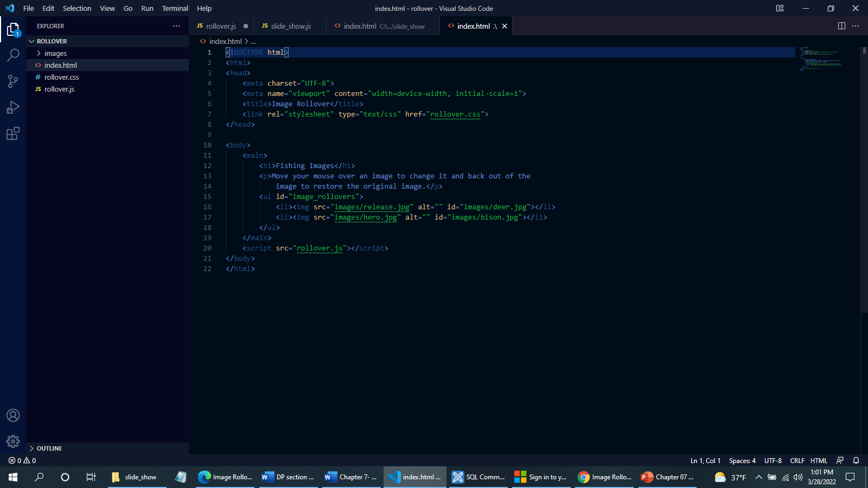Open the Extensions view

13,133
